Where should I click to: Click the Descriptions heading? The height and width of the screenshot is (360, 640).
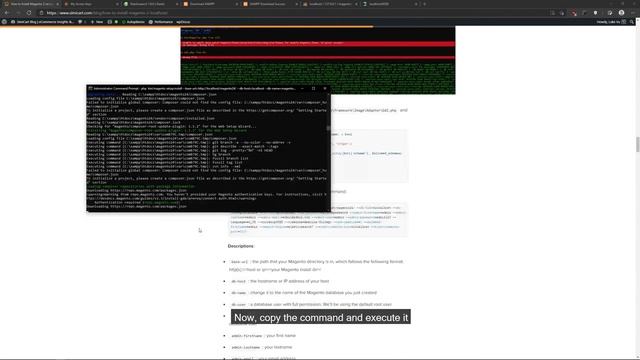(241, 246)
